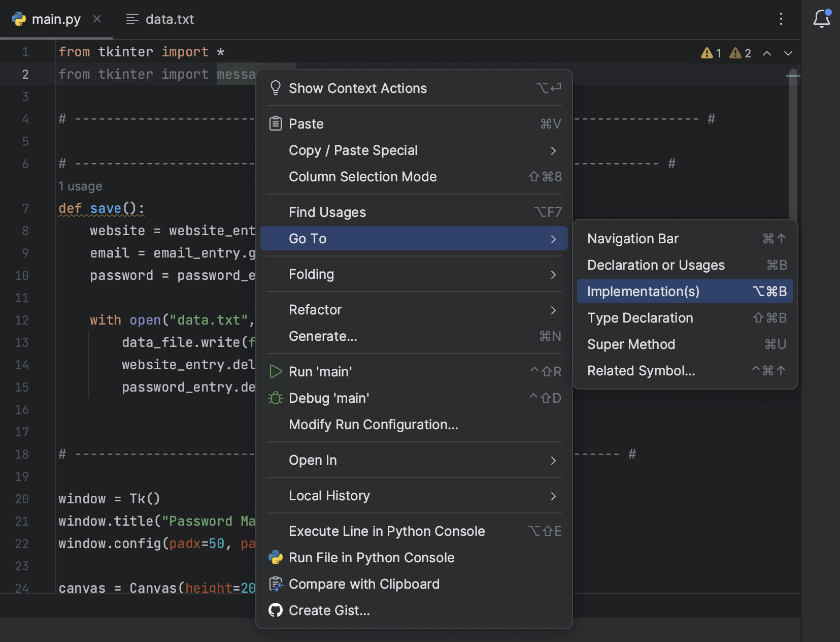The image size is (840, 642).
Task: Expand the Folding submenu arrow
Action: click(x=553, y=274)
